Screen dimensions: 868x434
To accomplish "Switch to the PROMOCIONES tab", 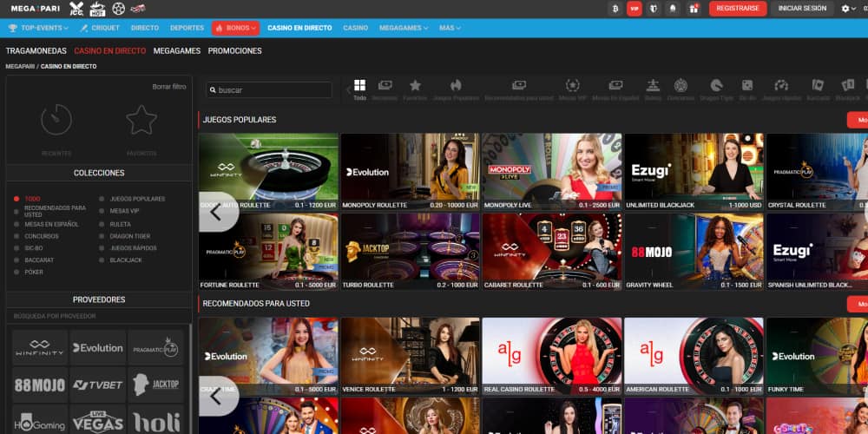I will point(234,51).
